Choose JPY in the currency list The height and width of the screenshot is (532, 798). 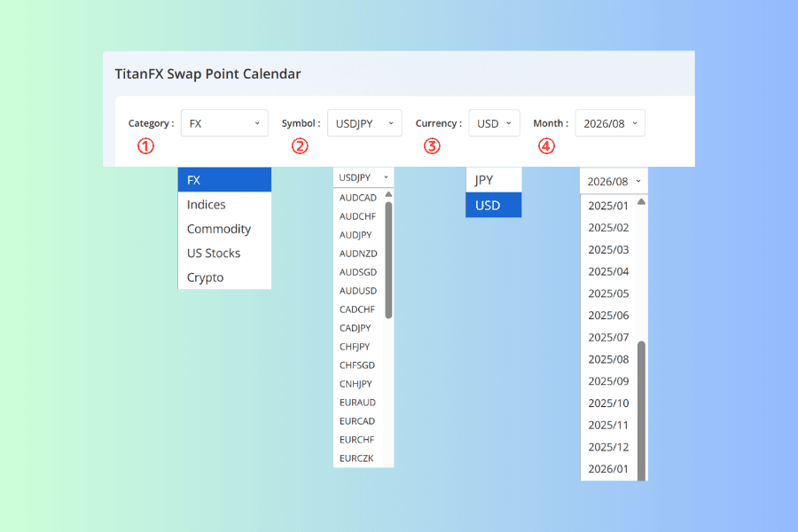click(494, 180)
